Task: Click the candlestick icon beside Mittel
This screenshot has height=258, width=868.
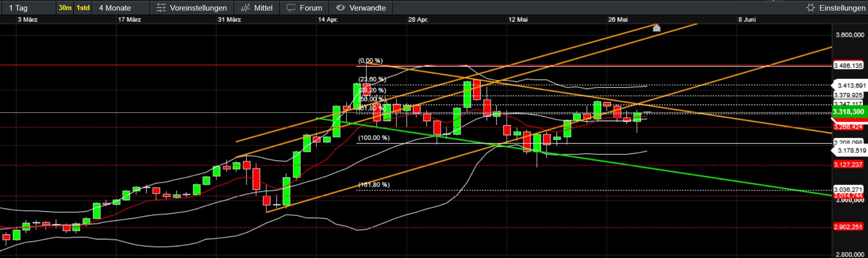Action: (x=245, y=8)
